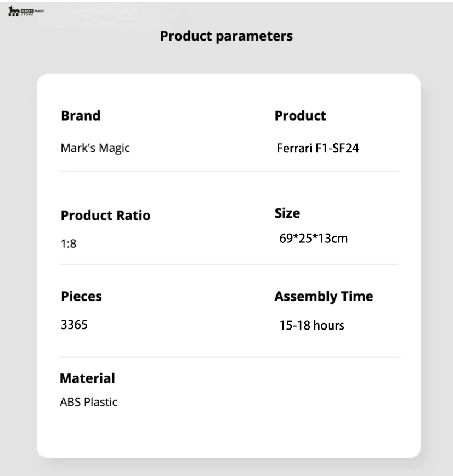The width and height of the screenshot is (453, 476).
Task: Select the Brand label
Action: [x=80, y=116]
